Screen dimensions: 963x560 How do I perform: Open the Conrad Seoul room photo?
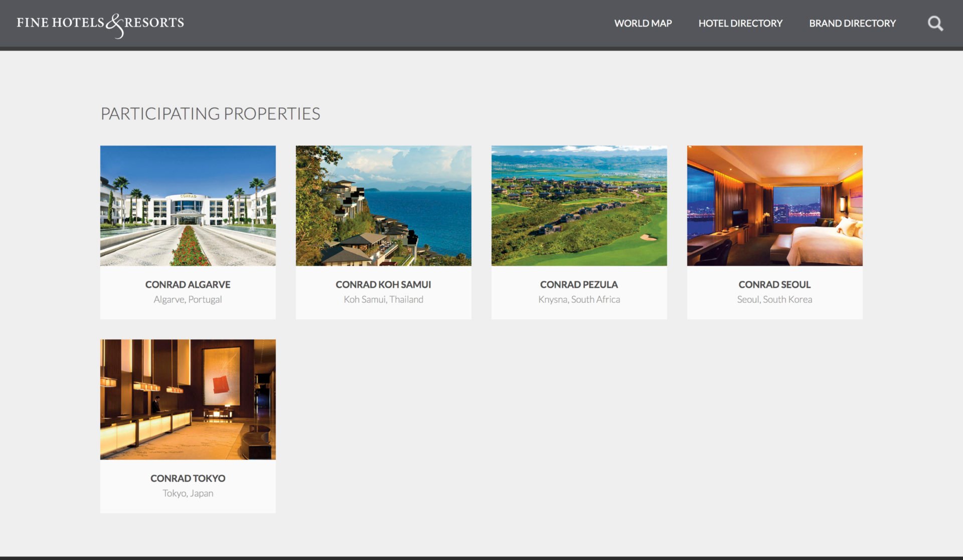coord(775,206)
